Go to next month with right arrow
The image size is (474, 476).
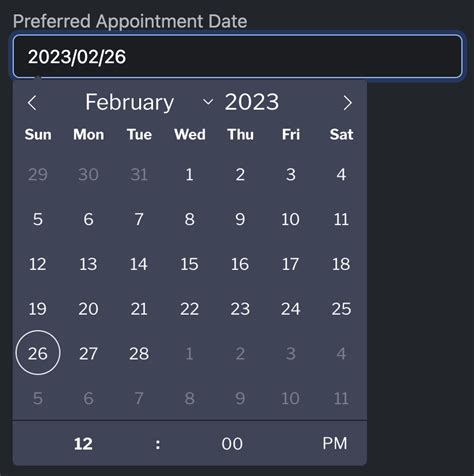[347, 103]
